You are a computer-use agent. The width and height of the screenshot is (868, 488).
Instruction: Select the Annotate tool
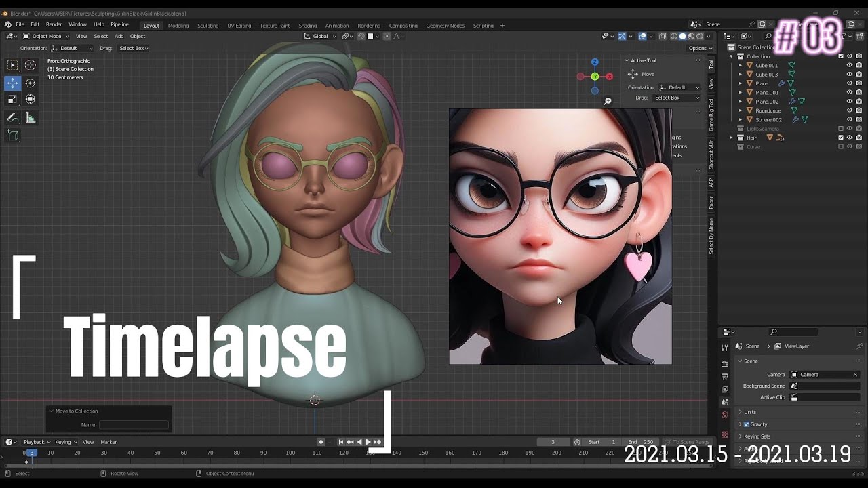pyautogui.click(x=12, y=117)
